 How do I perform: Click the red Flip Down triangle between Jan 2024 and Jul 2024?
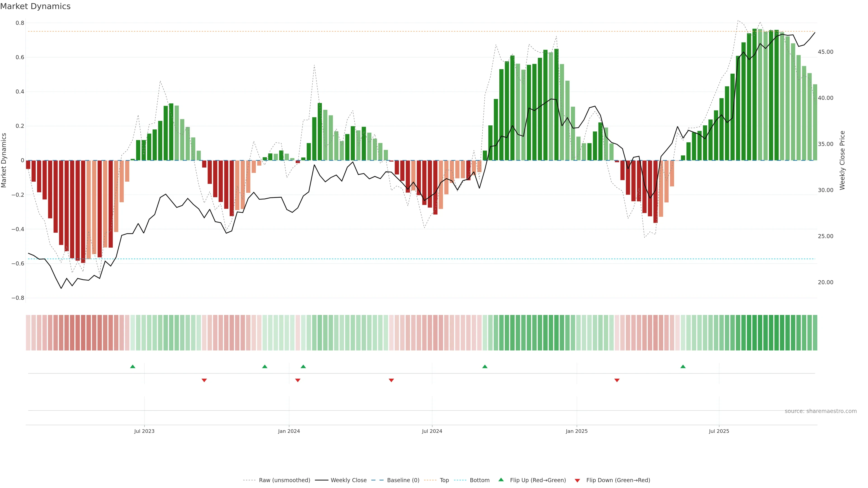point(391,380)
